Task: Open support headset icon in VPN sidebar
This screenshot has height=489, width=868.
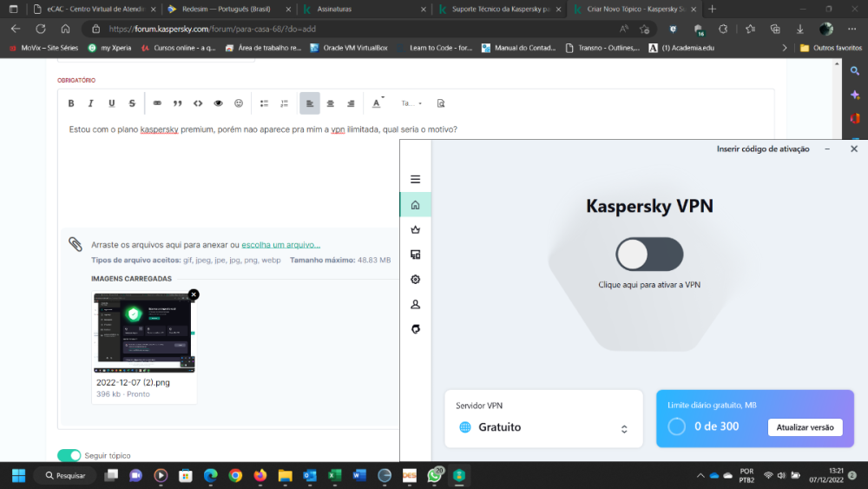Action: click(x=415, y=329)
